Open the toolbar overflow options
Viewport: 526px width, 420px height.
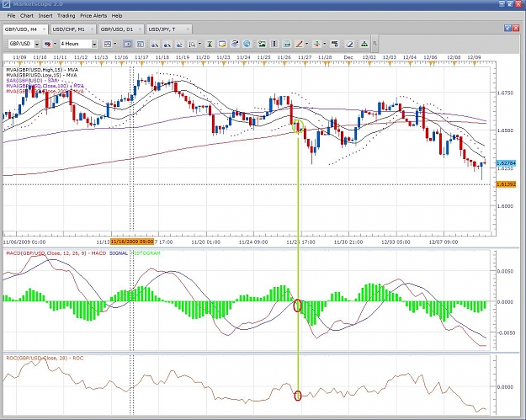[375, 44]
